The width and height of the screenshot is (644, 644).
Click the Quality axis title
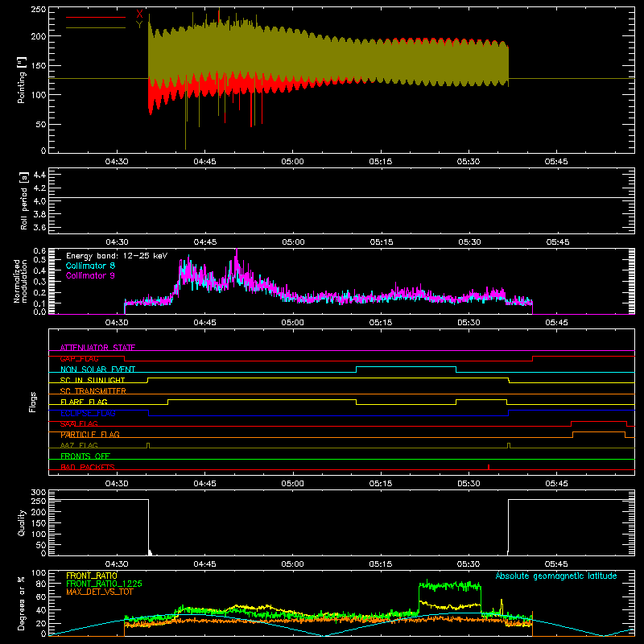point(22,522)
